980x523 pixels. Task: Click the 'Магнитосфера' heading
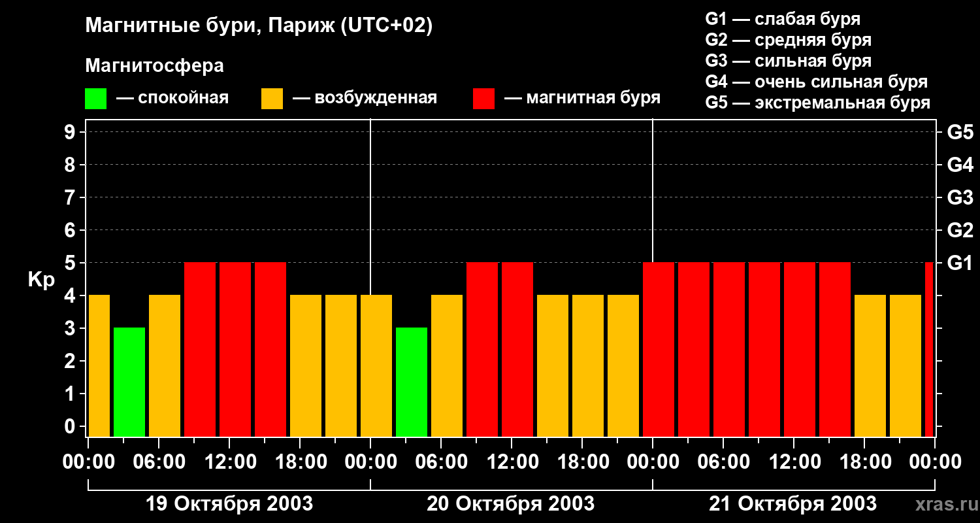154,65
